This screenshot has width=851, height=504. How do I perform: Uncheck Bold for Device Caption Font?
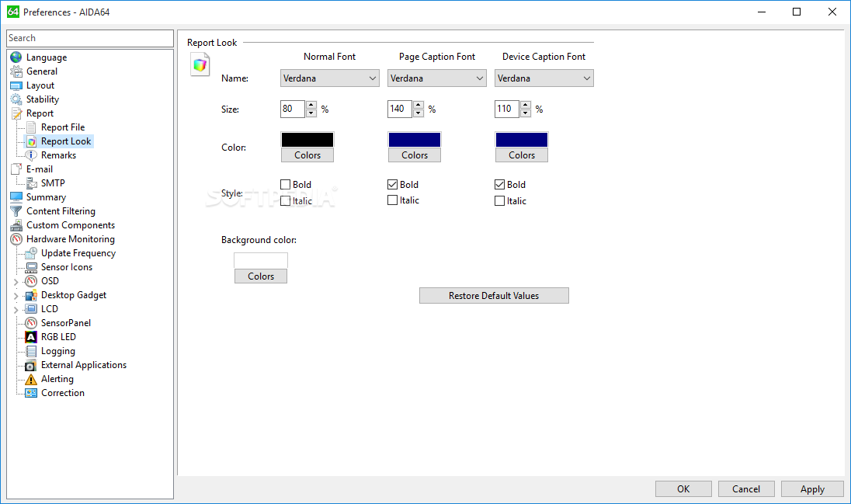click(500, 185)
